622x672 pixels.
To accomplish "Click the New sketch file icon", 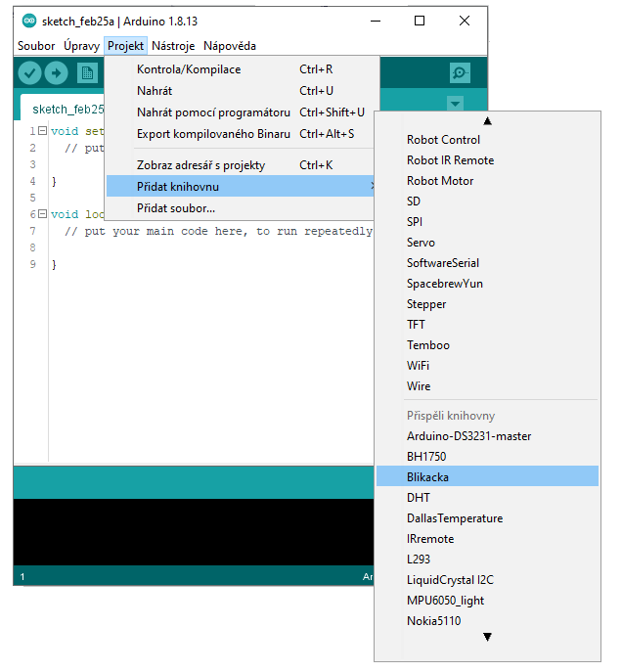I will [87, 73].
